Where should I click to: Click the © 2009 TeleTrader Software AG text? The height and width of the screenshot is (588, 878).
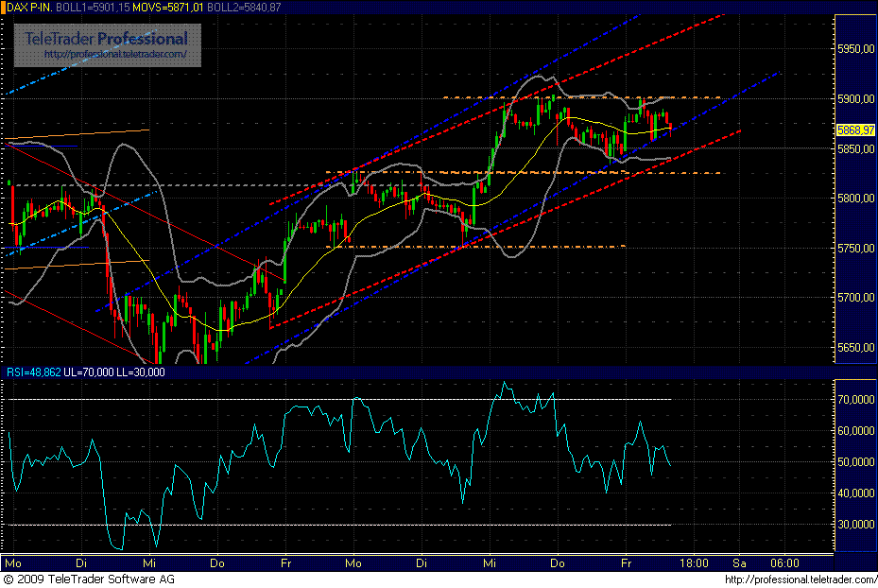point(90,580)
